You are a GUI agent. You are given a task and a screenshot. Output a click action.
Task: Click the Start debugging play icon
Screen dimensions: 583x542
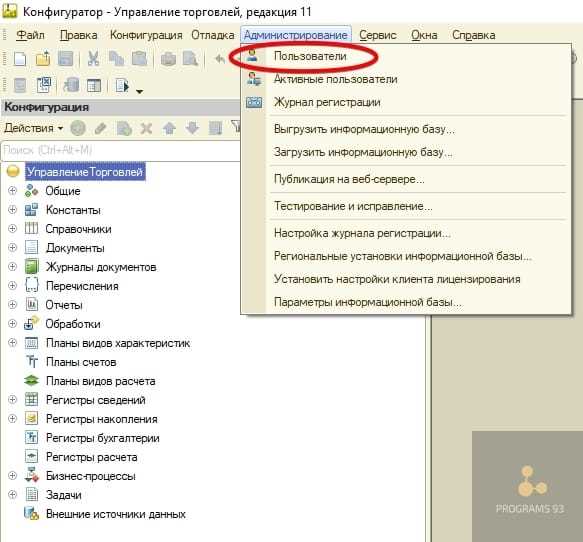[122, 86]
